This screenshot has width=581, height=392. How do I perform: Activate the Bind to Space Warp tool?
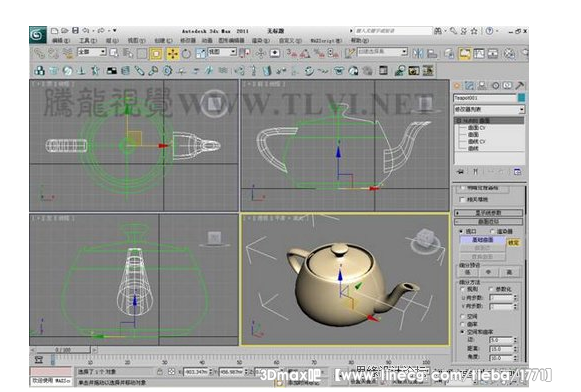click(x=68, y=53)
